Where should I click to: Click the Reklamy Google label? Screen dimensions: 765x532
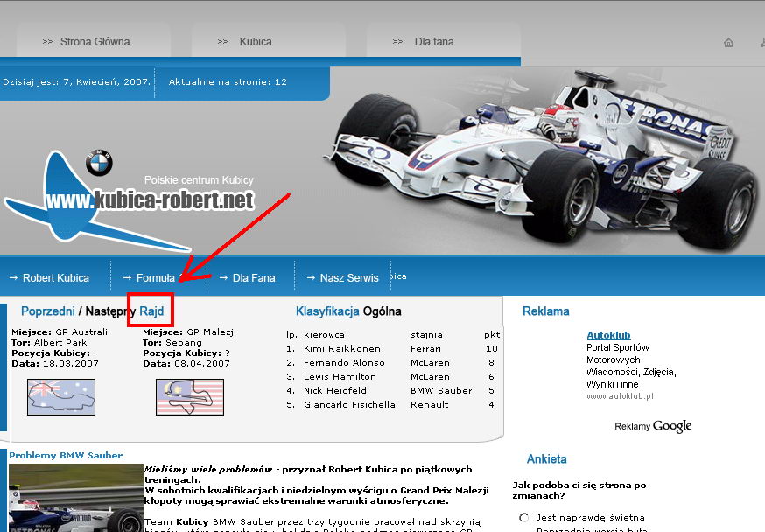pyautogui.click(x=653, y=426)
